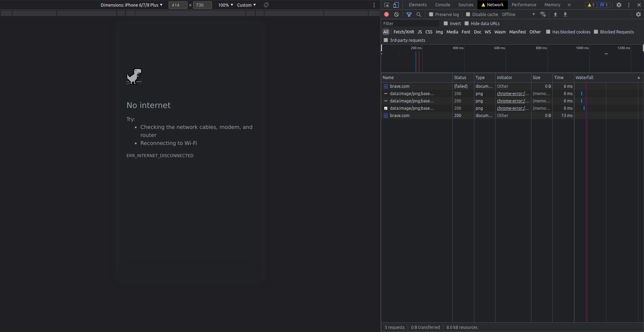Enable the Hide data URLs checkbox
Viewport: 644px width, 332px height.
(x=467, y=23)
